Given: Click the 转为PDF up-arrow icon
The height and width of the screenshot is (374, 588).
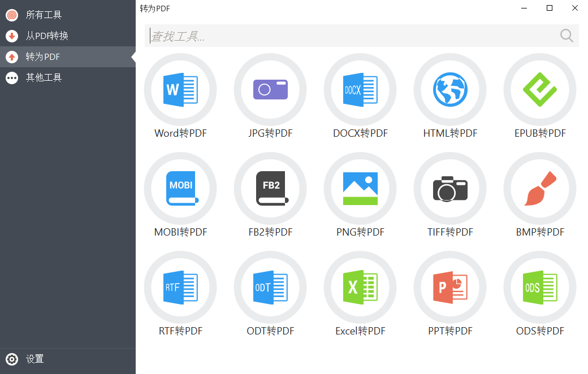Looking at the screenshot, I should coord(12,57).
